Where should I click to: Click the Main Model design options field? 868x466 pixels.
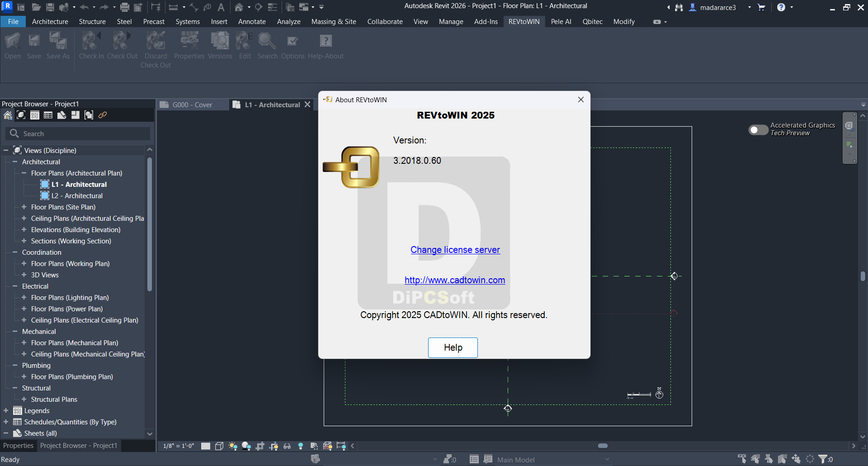(553, 460)
